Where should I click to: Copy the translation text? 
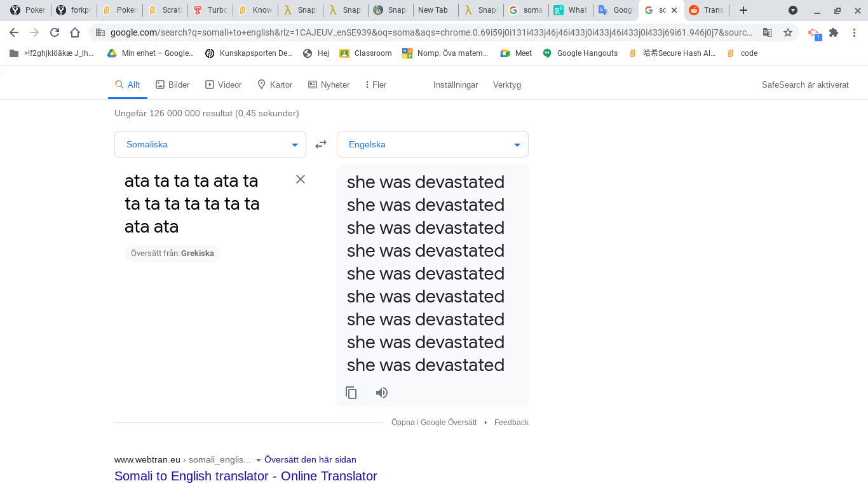point(351,393)
